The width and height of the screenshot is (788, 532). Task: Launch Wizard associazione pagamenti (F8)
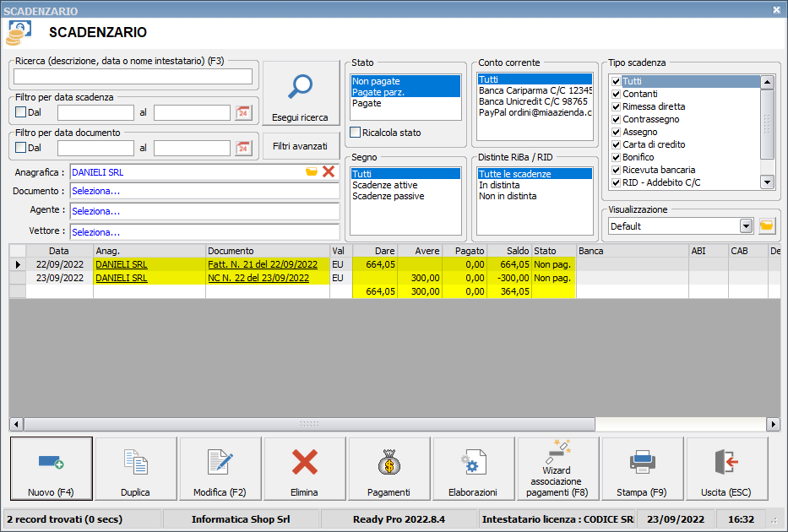[x=557, y=468]
